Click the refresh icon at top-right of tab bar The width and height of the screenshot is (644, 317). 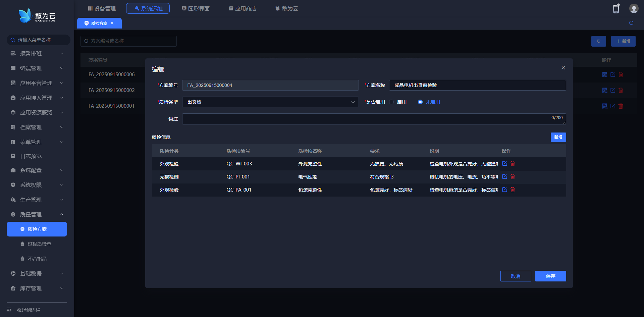click(x=631, y=23)
